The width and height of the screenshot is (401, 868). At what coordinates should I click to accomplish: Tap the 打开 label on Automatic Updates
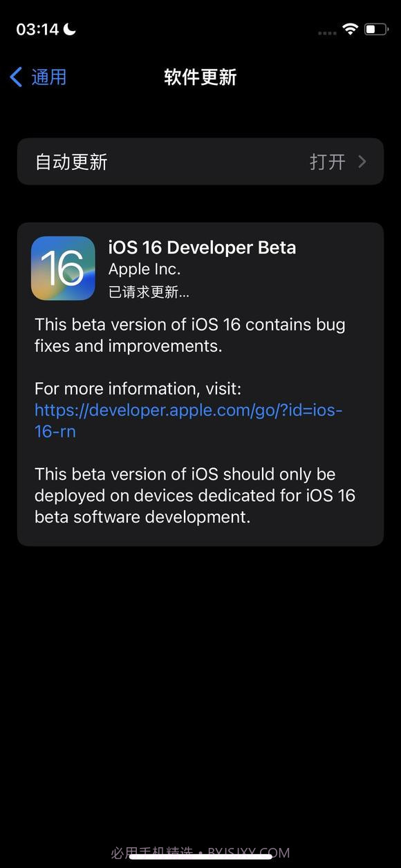click(327, 161)
